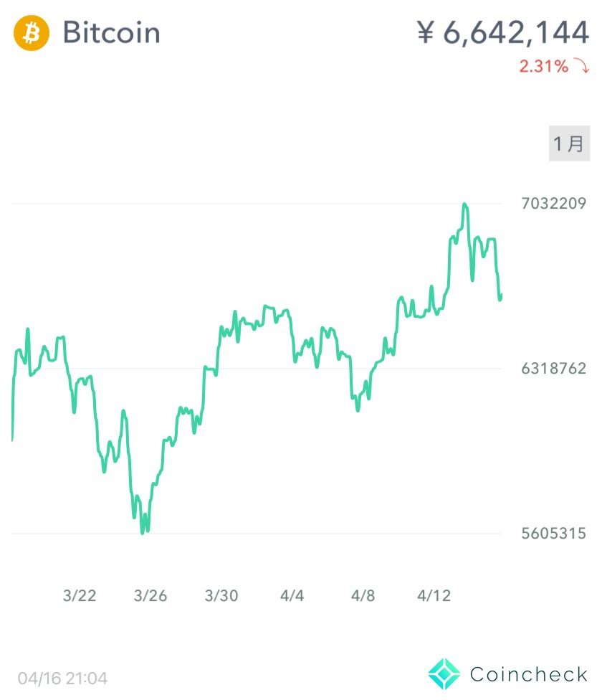This screenshot has height=700, width=602.
Task: Click the 2.31% change percentage
Action: pyautogui.click(x=543, y=67)
